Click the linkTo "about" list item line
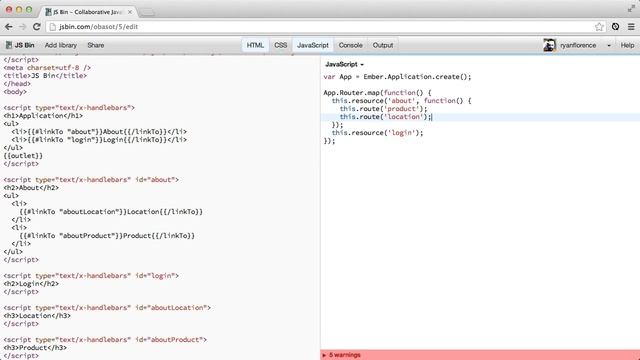The image size is (640, 360). click(x=99, y=132)
